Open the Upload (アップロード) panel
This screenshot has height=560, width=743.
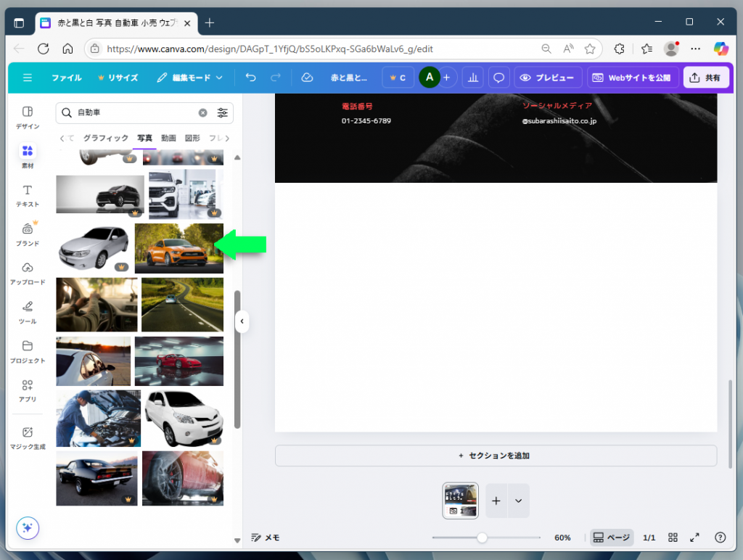[x=28, y=273]
